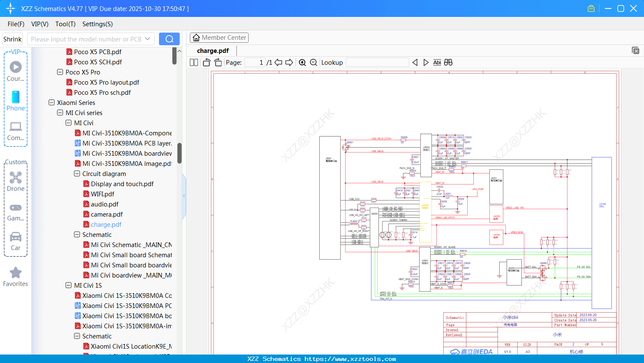Viewport: 644px width, 363px height.
Task: Open the File(F) menu
Action: click(x=16, y=24)
